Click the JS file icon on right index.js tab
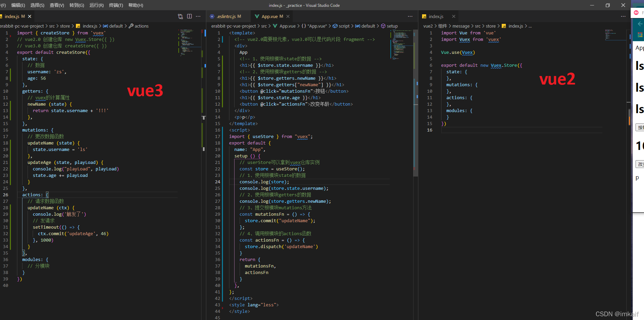The image size is (644, 320). [x=424, y=16]
